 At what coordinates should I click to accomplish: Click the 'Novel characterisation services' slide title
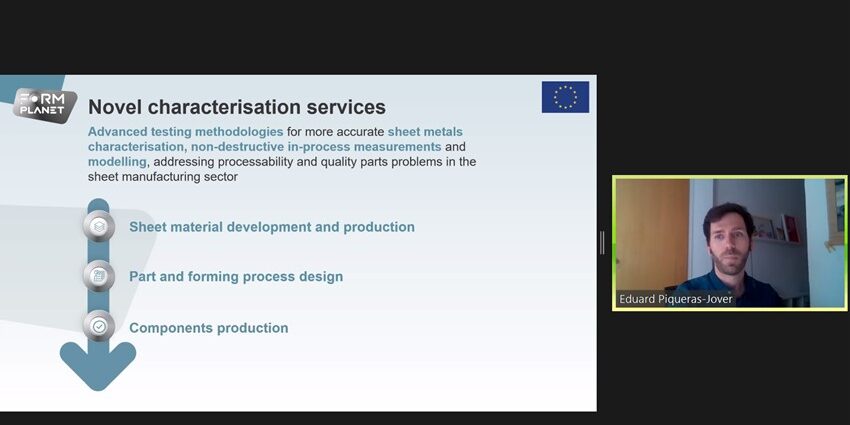point(236,107)
